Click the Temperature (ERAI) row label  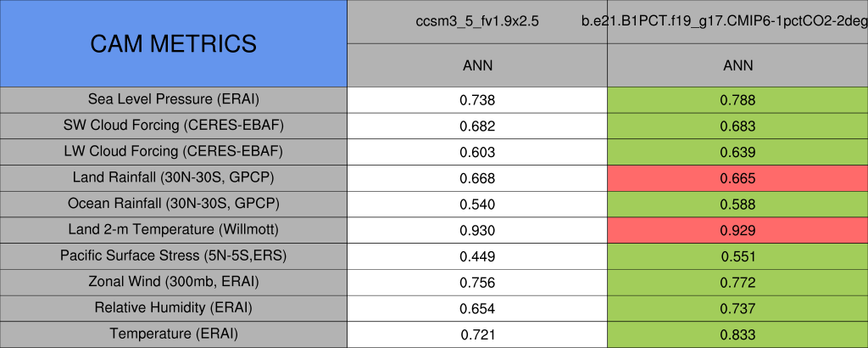coord(173,334)
